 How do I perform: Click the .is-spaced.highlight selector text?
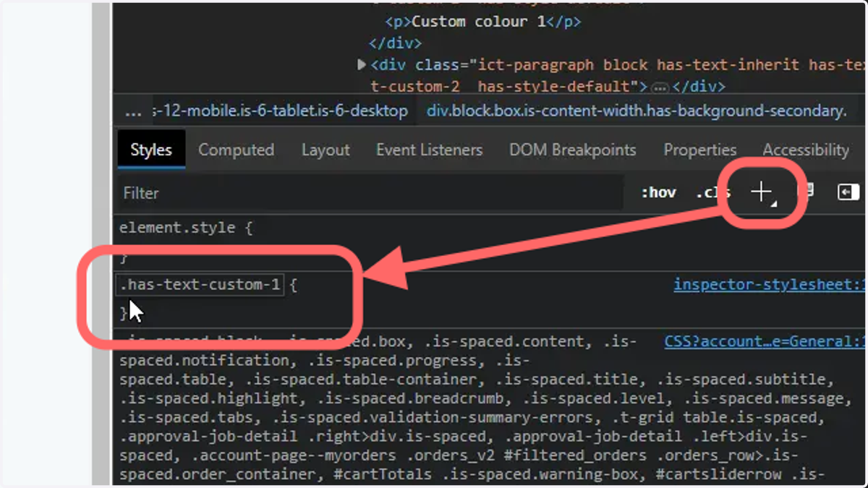coord(209,398)
